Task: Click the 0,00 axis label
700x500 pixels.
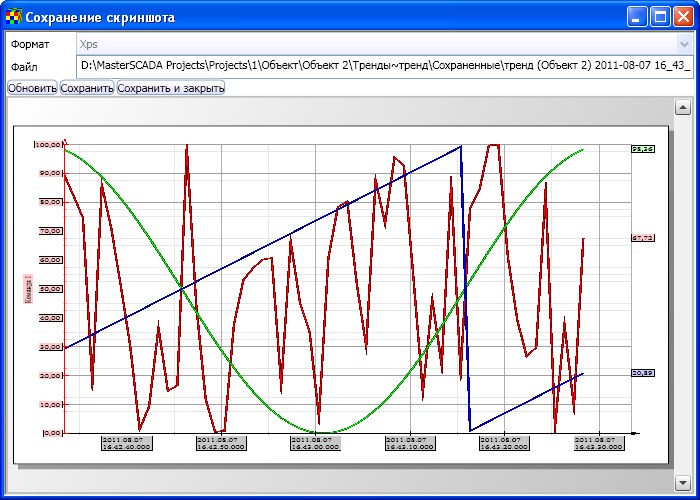Action: pyautogui.click(x=52, y=433)
